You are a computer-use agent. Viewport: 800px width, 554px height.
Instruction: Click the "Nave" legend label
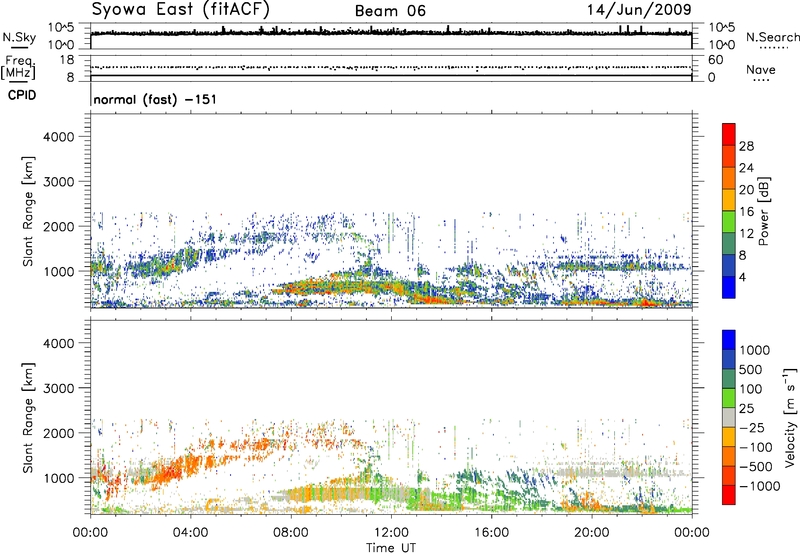coord(760,69)
